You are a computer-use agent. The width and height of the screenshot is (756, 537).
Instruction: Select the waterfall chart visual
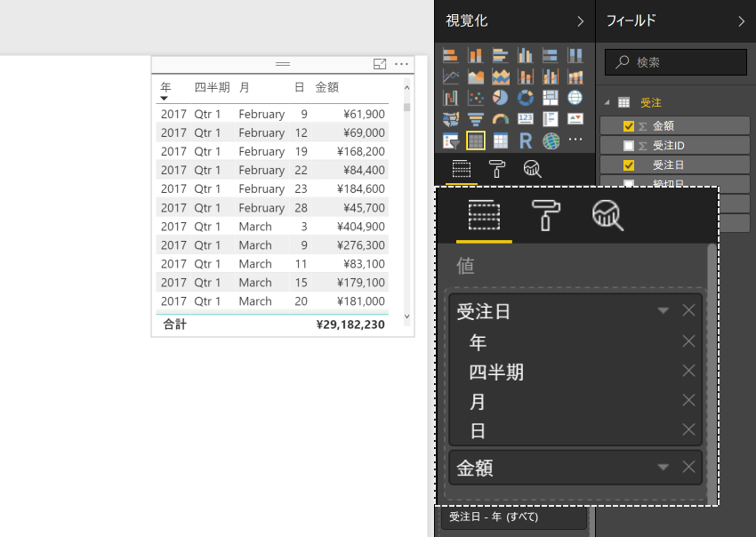tap(451, 98)
